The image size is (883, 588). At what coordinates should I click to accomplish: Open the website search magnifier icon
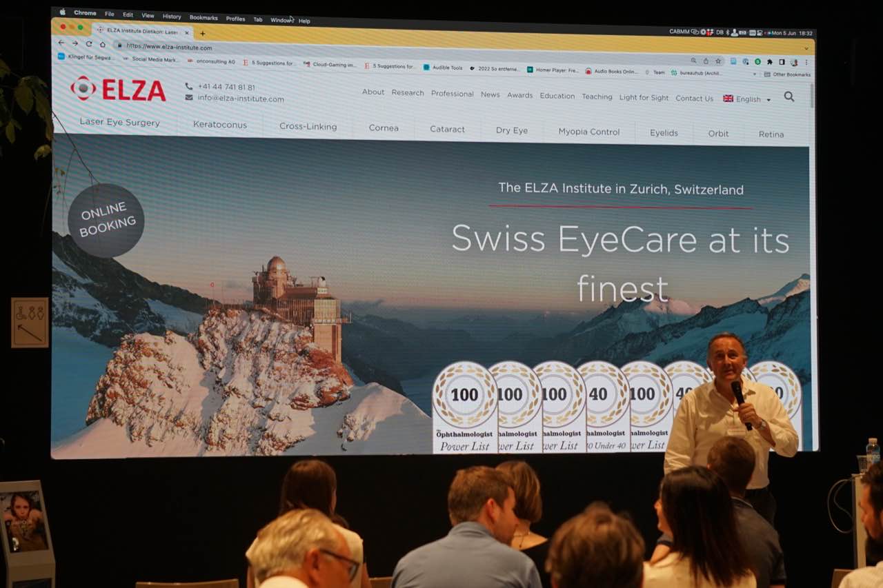(789, 97)
